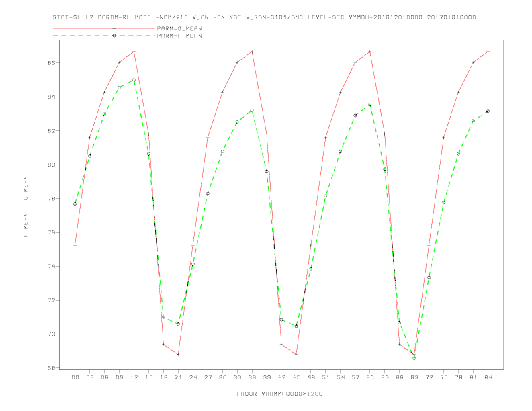Click the x-axis label FHOUR VHHMM:0000>1200

pyautogui.click(x=279, y=394)
